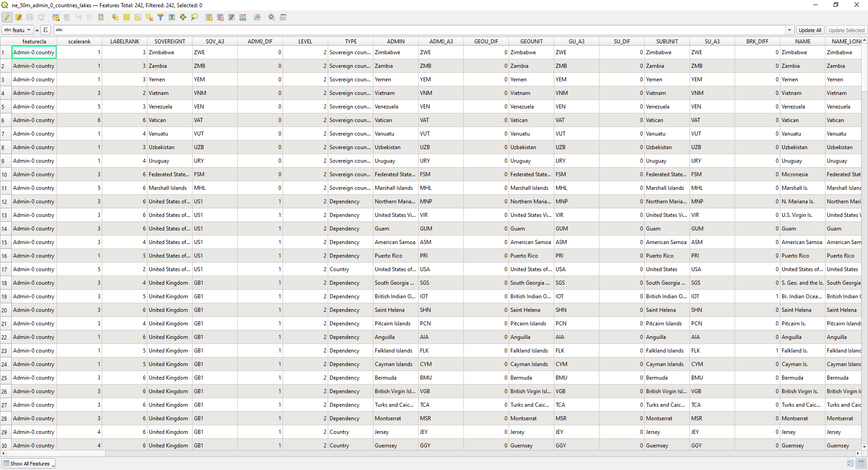The height and width of the screenshot is (470, 868).
Task: Select features using an expression icon
Action: point(115,17)
